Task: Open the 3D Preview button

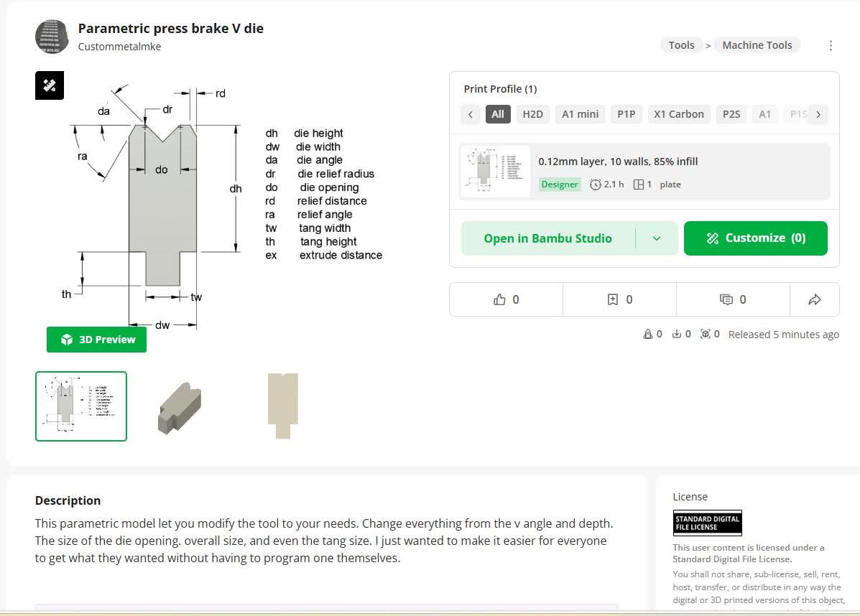Action: coord(96,340)
